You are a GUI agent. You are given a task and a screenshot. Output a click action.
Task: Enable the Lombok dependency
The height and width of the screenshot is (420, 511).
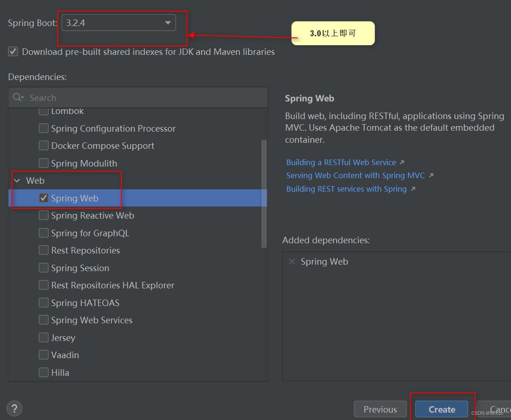tap(44, 111)
